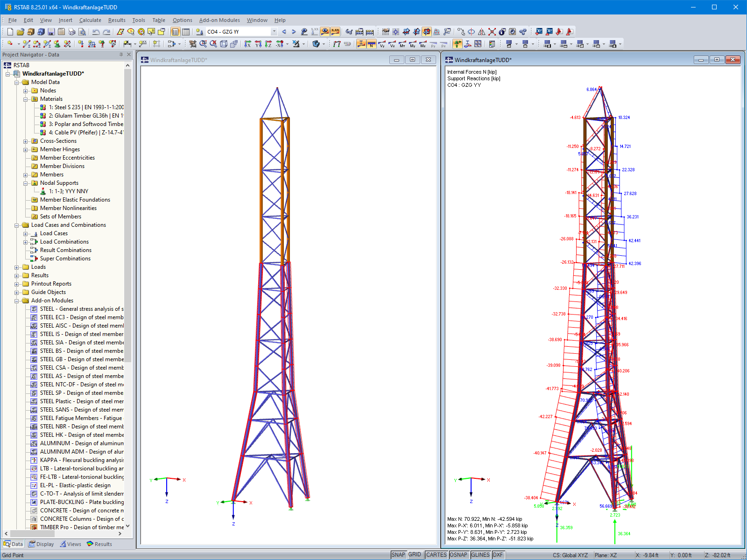Show bending moment My results button
Image resolution: width=747 pixels, height=560 pixels.
tap(413, 44)
